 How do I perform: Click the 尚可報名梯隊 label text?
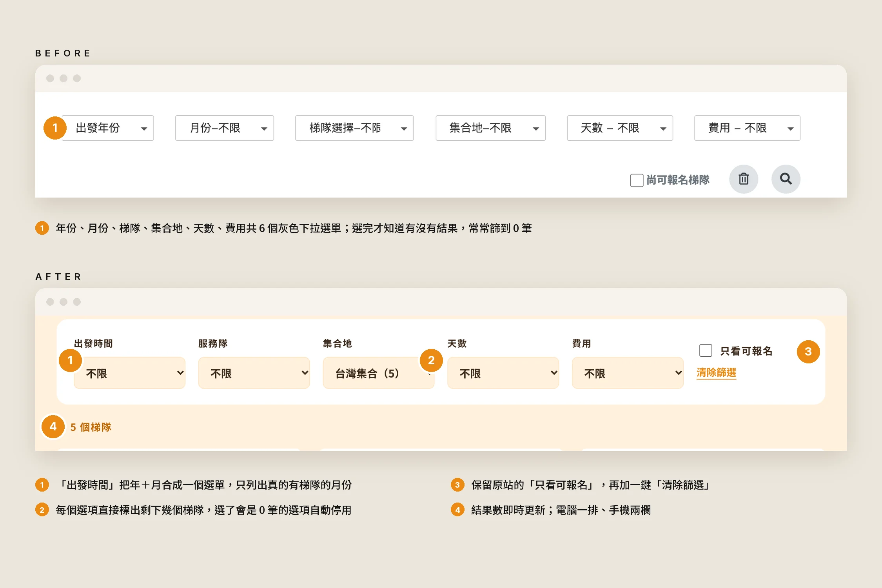click(x=678, y=180)
